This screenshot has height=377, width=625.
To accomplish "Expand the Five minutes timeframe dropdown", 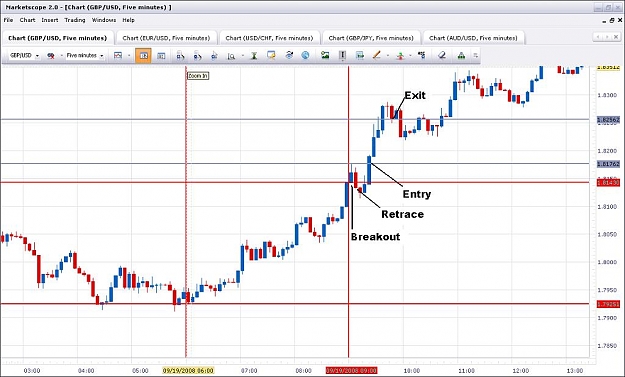I will tap(102, 56).
